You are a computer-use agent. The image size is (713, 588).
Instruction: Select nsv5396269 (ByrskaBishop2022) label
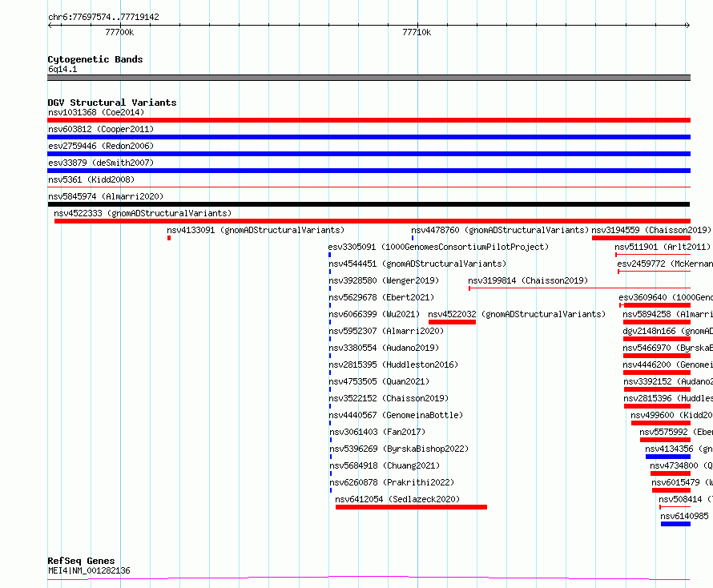click(399, 449)
